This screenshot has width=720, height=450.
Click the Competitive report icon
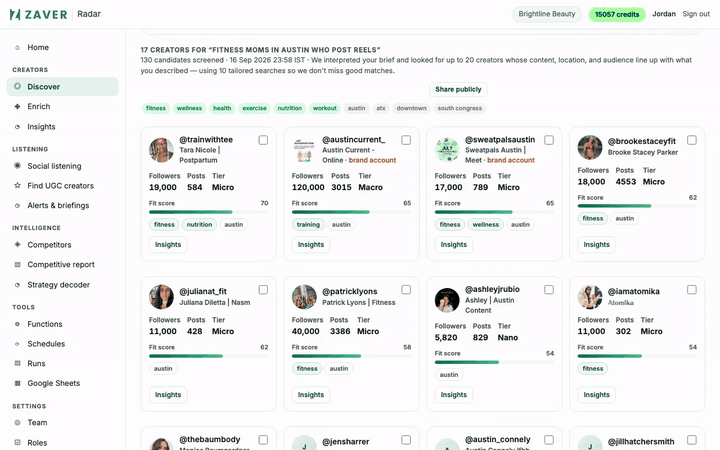(x=17, y=264)
